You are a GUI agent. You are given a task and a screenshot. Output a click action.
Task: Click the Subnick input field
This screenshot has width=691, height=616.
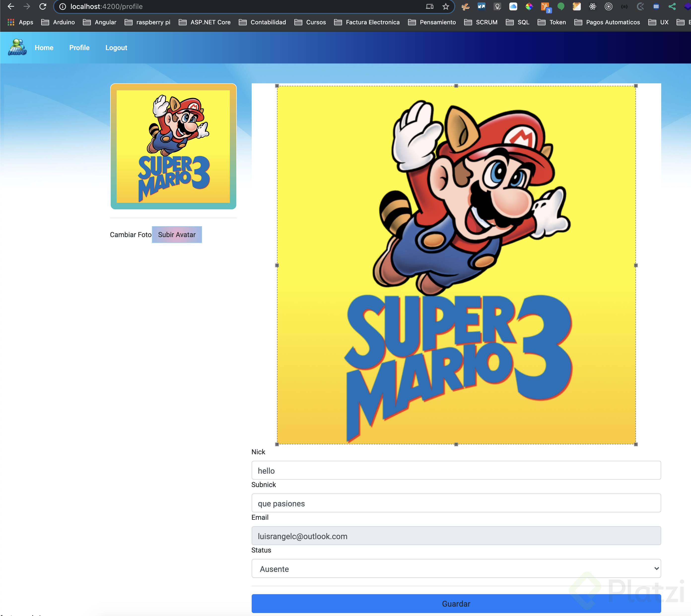[456, 503]
